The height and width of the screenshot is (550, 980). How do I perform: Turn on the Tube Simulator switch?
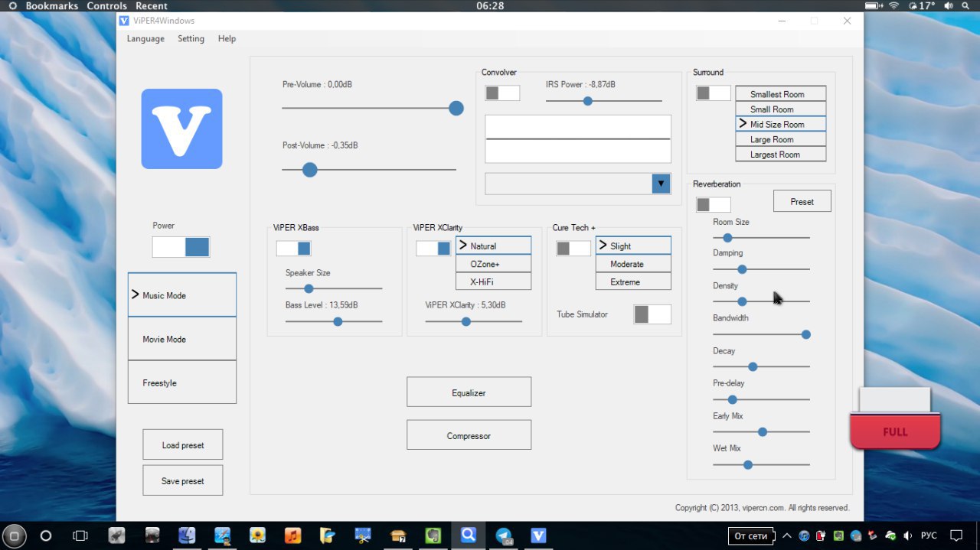tap(652, 314)
